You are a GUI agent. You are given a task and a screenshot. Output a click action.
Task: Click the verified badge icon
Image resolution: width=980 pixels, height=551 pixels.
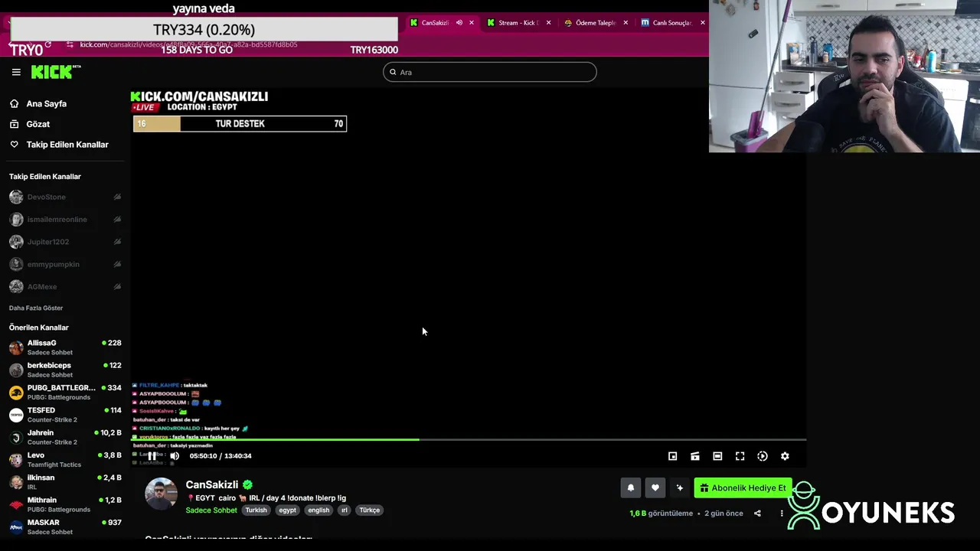pos(248,484)
